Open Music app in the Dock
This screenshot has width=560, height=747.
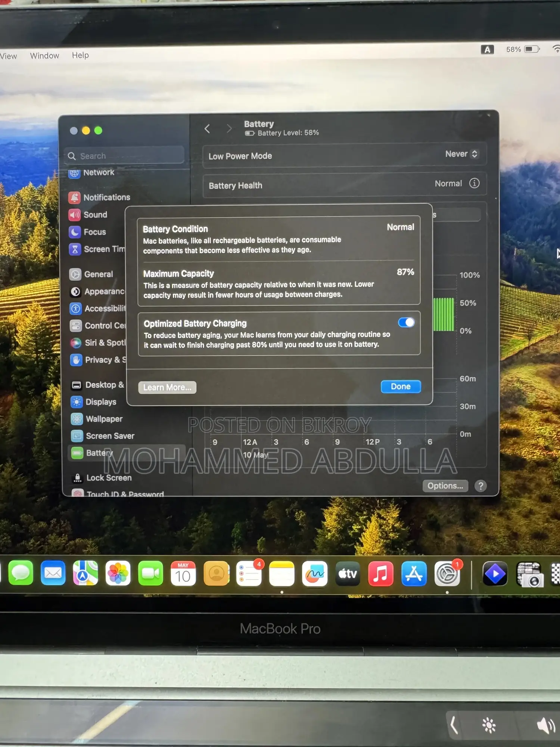(x=380, y=574)
